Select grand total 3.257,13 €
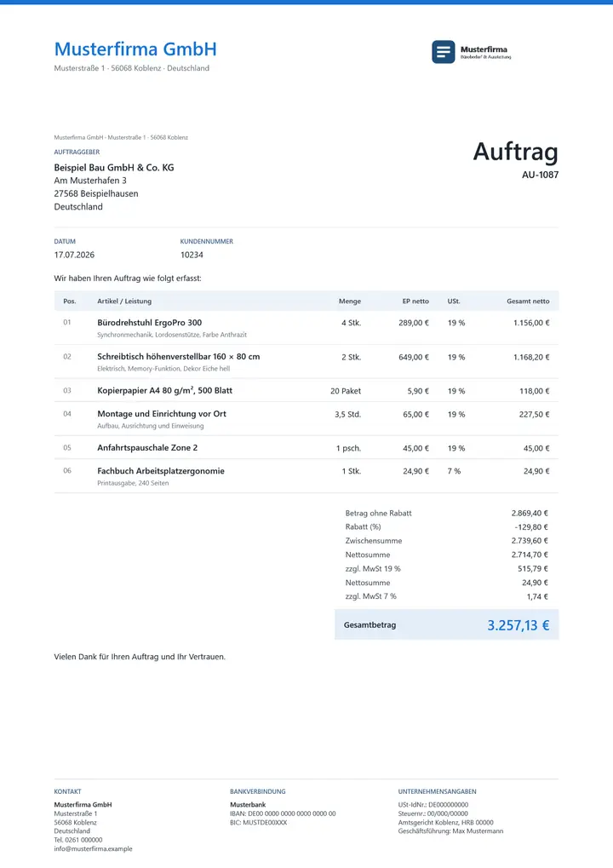 tap(518, 625)
